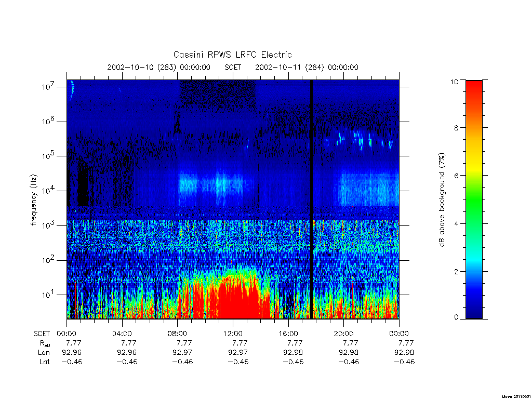The image size is (532, 399).
Task: Click the "20:00" time tick label
Action: click(343, 334)
